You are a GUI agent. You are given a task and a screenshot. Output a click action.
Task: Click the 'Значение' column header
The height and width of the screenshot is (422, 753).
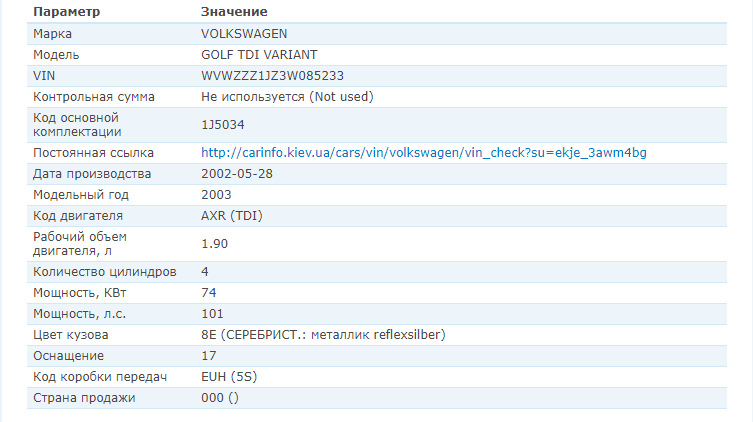pos(234,12)
